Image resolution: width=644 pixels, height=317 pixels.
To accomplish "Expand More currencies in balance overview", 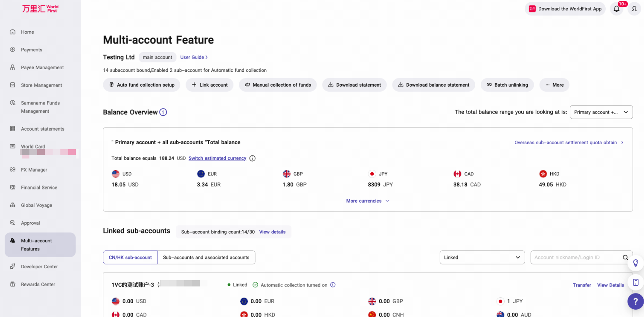I will pyautogui.click(x=368, y=201).
